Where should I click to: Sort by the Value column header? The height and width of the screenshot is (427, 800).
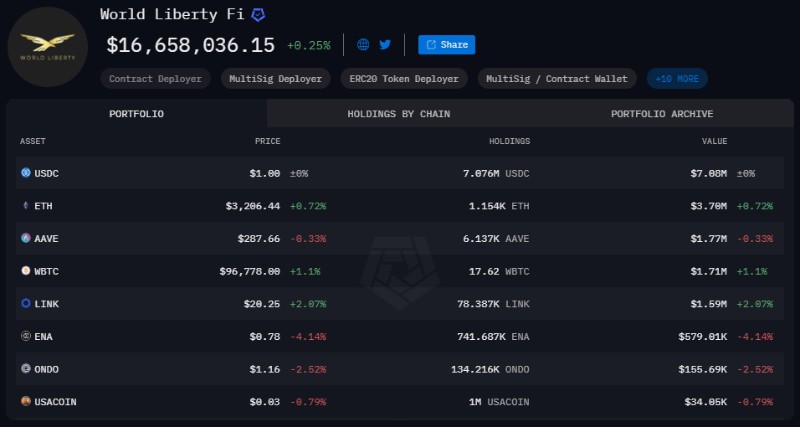[x=714, y=141]
